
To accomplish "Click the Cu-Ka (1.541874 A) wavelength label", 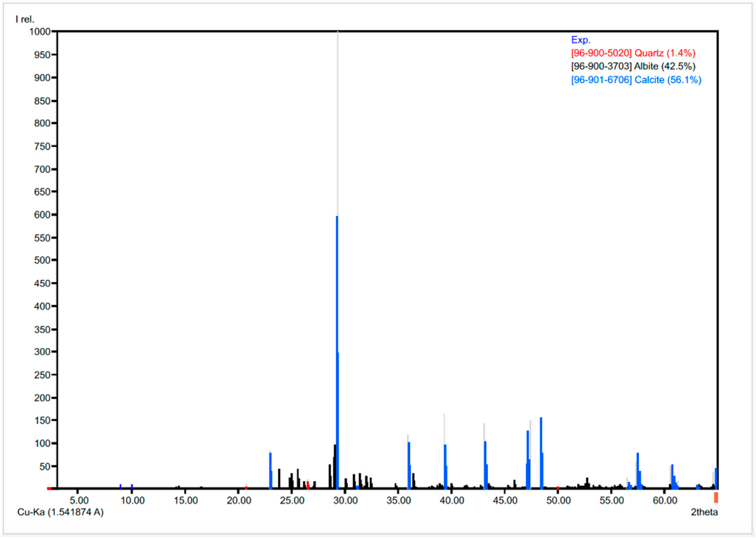I will (x=60, y=512).
